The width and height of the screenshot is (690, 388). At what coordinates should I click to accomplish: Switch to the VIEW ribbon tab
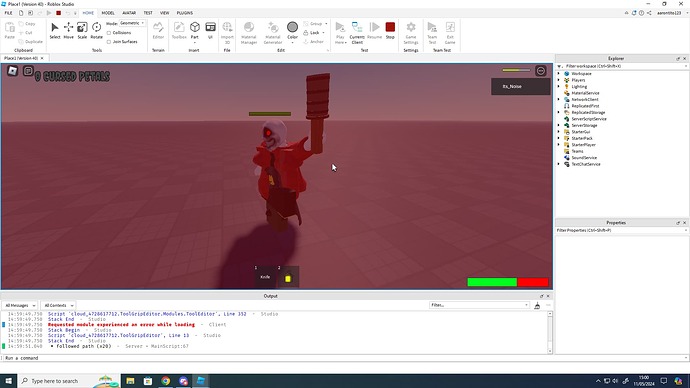click(164, 13)
